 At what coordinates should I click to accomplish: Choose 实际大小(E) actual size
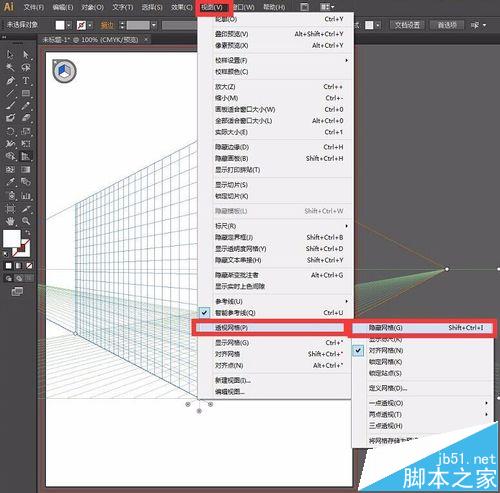(274, 132)
